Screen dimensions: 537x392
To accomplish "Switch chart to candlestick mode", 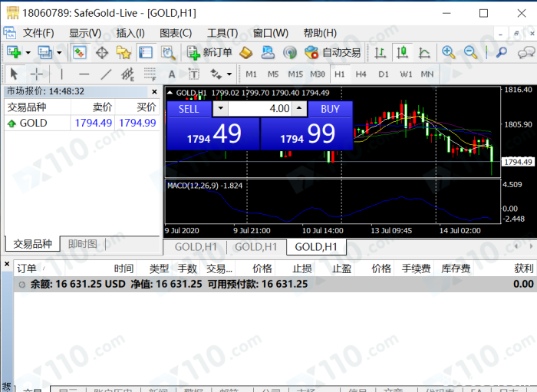I will tap(402, 52).
